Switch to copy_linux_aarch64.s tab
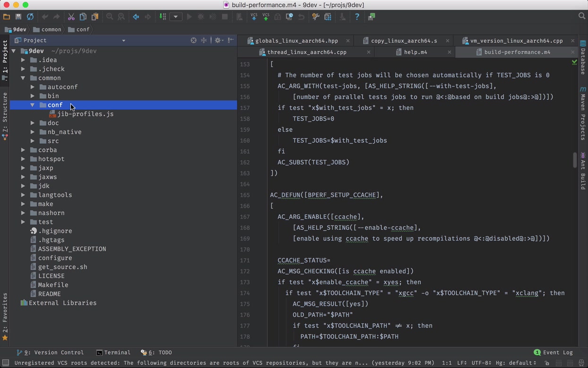The image size is (588, 368). (x=404, y=41)
